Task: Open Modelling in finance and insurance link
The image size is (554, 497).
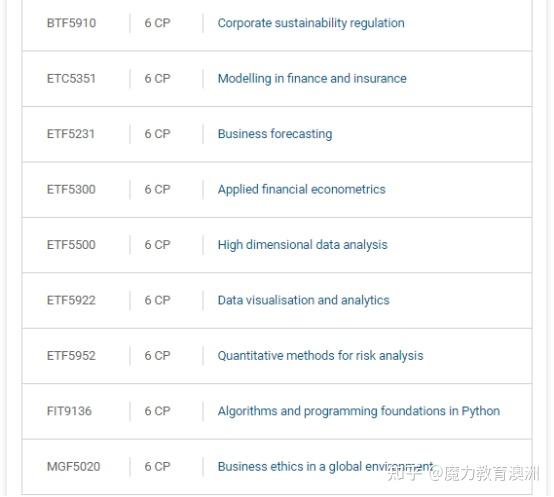Action: (x=312, y=79)
